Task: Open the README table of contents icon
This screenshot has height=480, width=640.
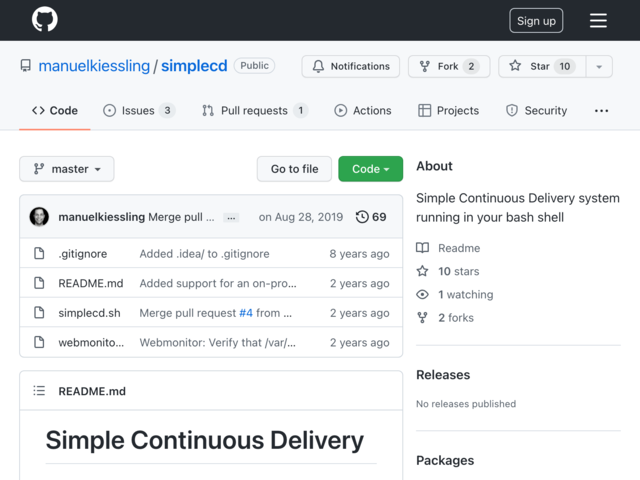Action: (x=39, y=391)
